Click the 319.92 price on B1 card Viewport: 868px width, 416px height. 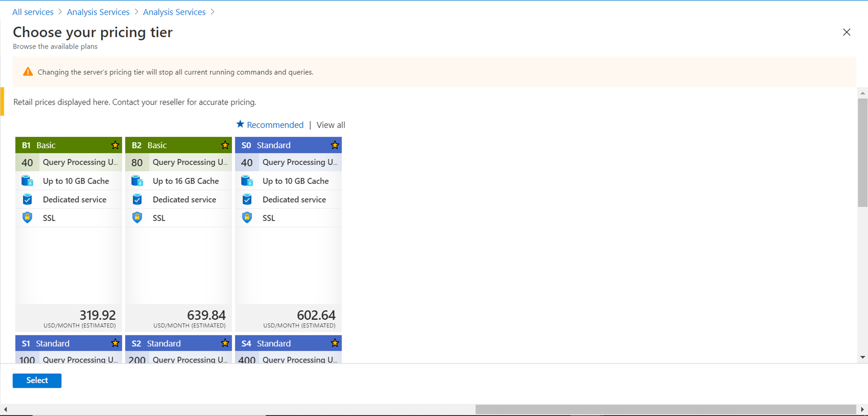[98, 315]
